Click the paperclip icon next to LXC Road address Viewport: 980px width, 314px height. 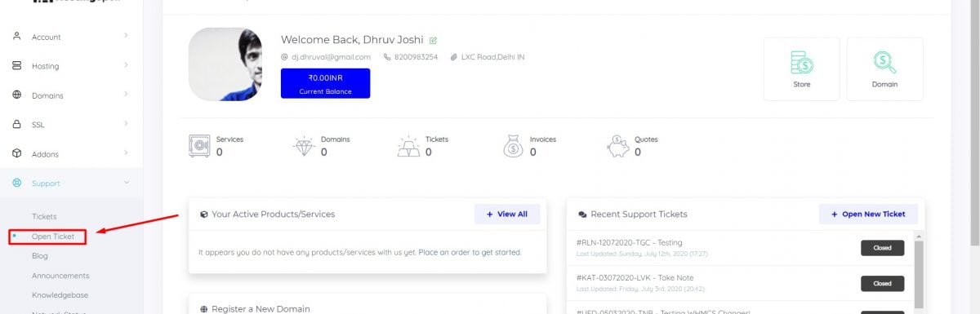coord(454,57)
